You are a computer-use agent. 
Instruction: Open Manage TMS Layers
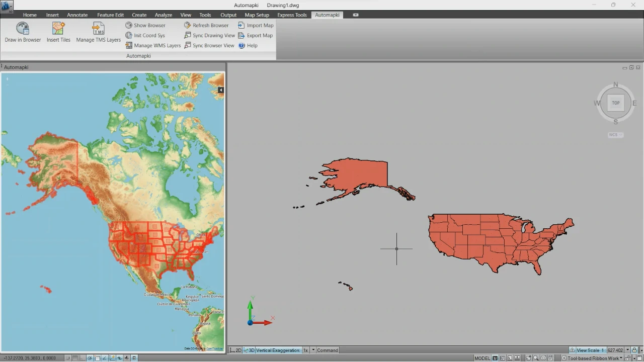coord(98,32)
